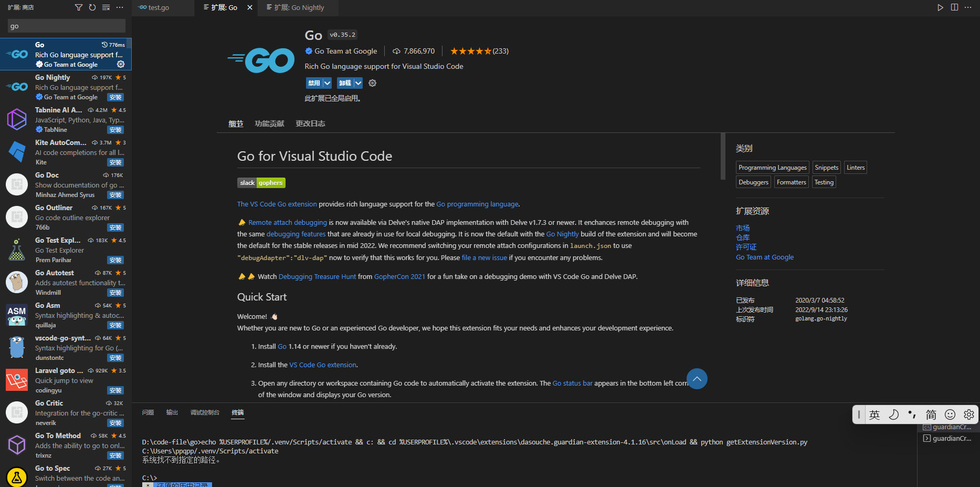Viewport: 980px width, 487px height.
Task: Select Go To Method extension entry
Action: click(x=66, y=445)
